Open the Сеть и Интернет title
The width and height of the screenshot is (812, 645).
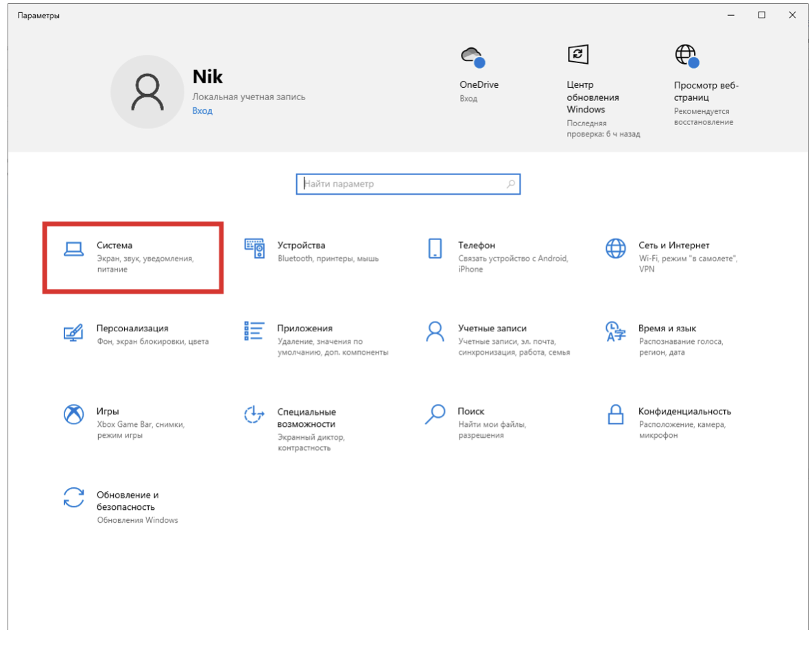click(x=673, y=245)
